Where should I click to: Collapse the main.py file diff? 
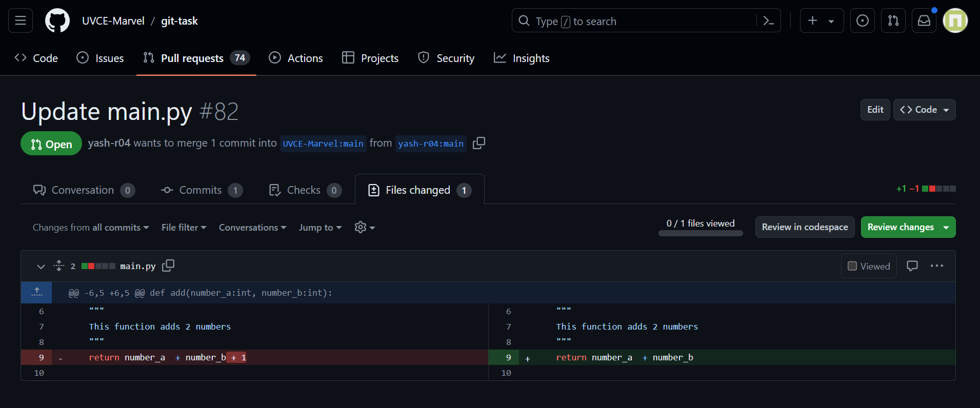41,266
